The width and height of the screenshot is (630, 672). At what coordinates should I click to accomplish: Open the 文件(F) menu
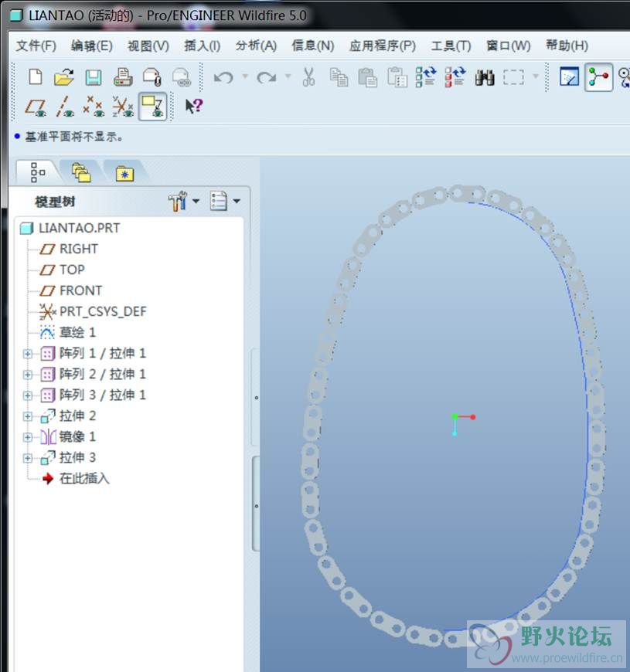coord(36,46)
